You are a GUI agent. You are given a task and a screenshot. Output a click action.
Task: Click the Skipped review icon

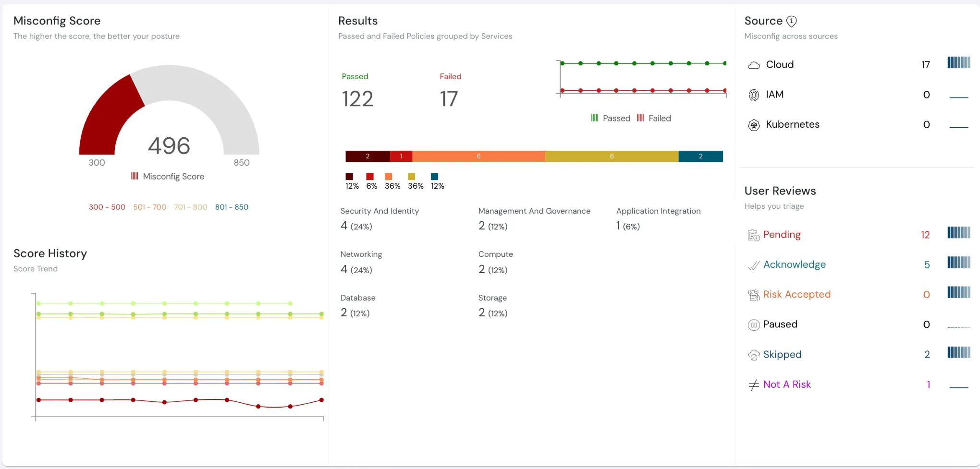pyautogui.click(x=754, y=355)
